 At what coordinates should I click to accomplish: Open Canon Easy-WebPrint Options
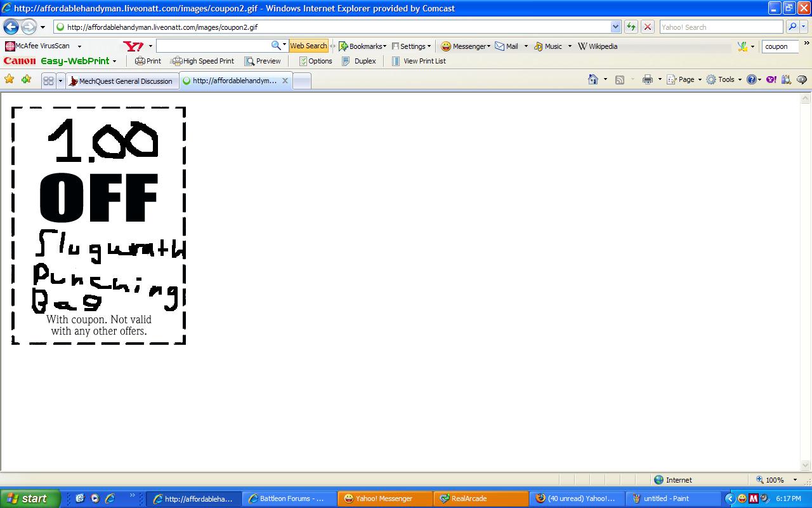pyautogui.click(x=316, y=61)
